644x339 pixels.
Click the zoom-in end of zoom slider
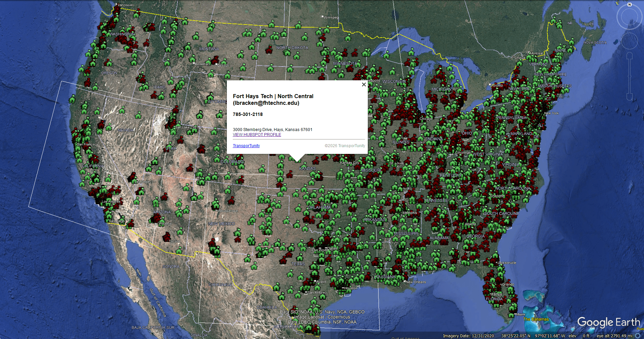[630, 56]
